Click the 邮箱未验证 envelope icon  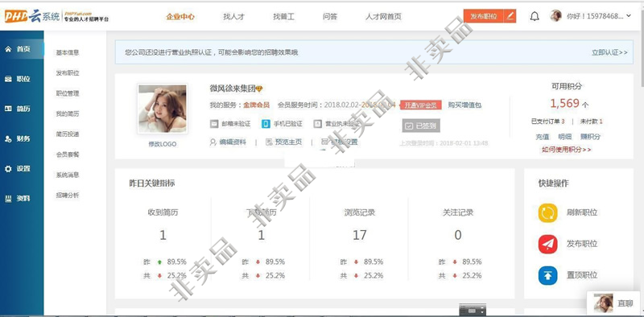tap(214, 124)
